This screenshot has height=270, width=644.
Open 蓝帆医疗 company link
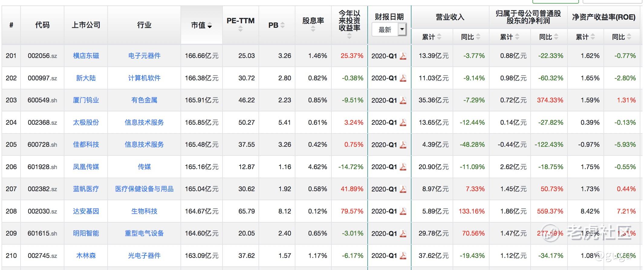click(86, 189)
